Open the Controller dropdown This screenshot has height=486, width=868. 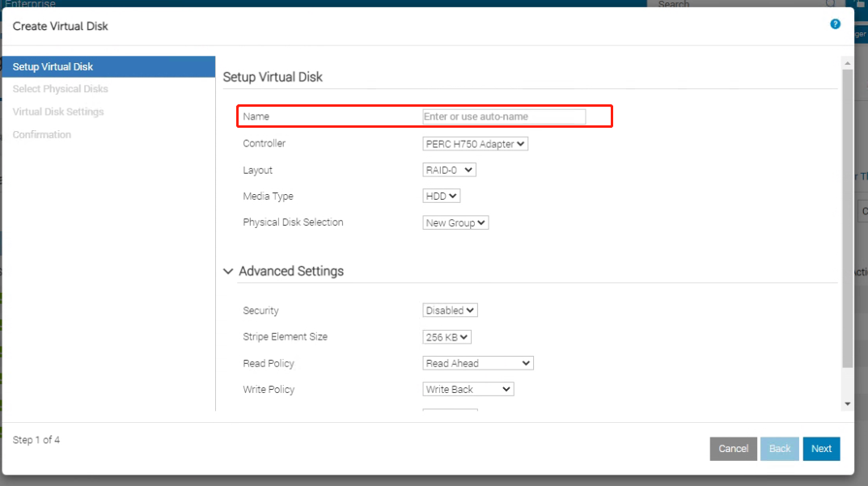click(x=475, y=144)
